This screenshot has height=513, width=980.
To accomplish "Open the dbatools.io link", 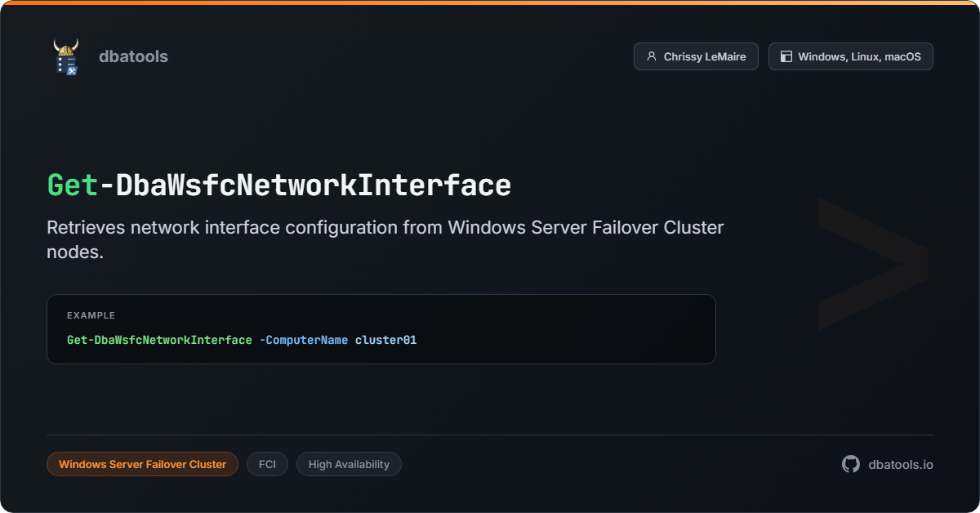I will [901, 464].
